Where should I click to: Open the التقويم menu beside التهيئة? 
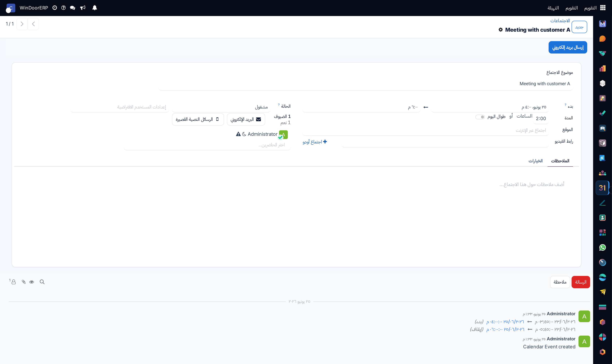[x=572, y=8]
